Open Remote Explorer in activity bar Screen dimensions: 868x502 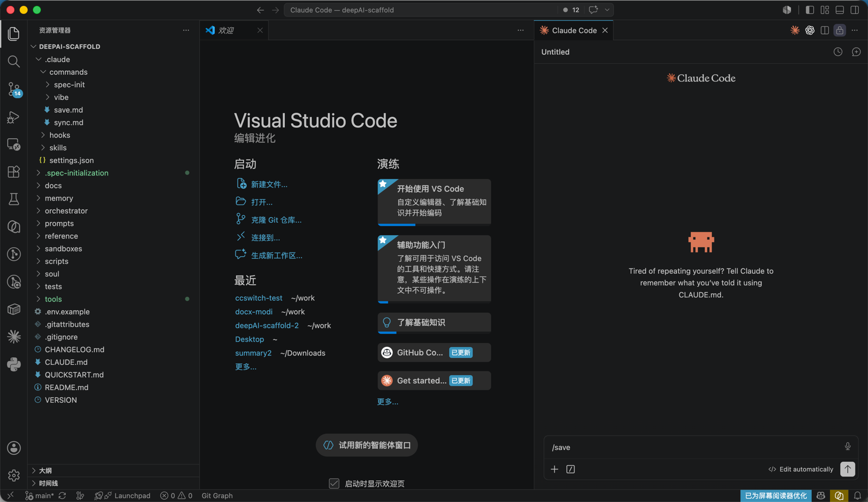pyautogui.click(x=14, y=144)
